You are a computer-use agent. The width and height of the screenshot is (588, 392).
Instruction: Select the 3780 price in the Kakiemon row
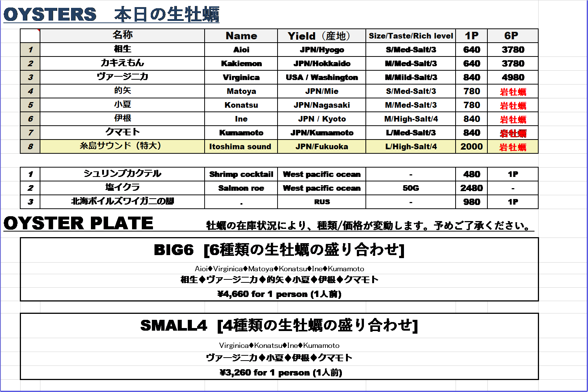(513, 63)
